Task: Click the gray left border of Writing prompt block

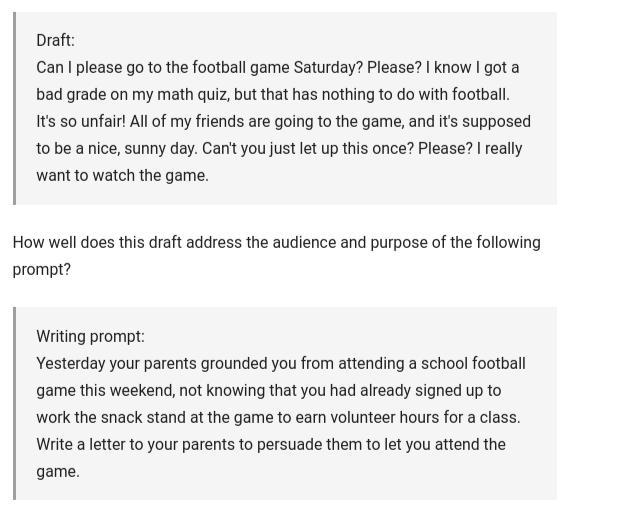Action: coord(15,404)
